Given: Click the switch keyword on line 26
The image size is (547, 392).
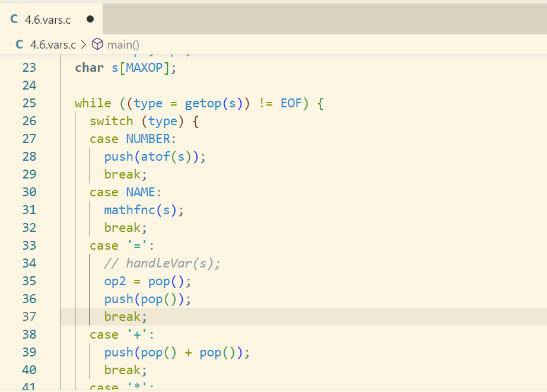Looking at the screenshot, I should point(111,121).
